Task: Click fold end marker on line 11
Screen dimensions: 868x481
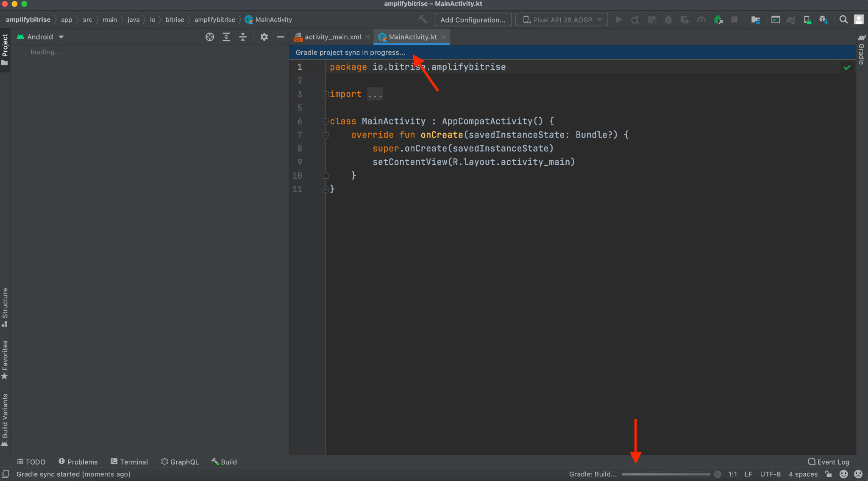Action: (325, 189)
